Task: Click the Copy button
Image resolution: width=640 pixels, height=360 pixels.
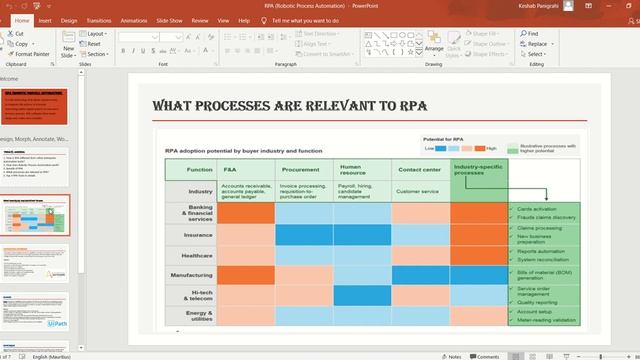Action: (x=18, y=44)
